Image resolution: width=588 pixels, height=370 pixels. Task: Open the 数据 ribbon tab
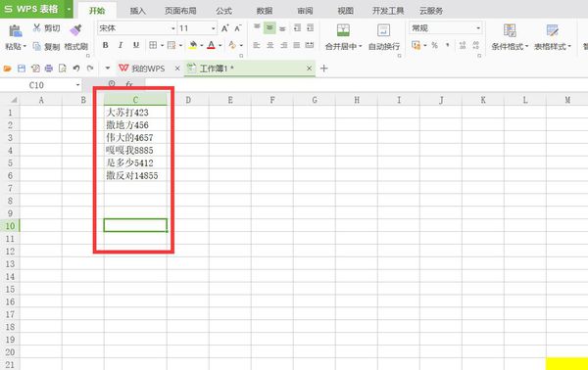pyautogui.click(x=265, y=11)
